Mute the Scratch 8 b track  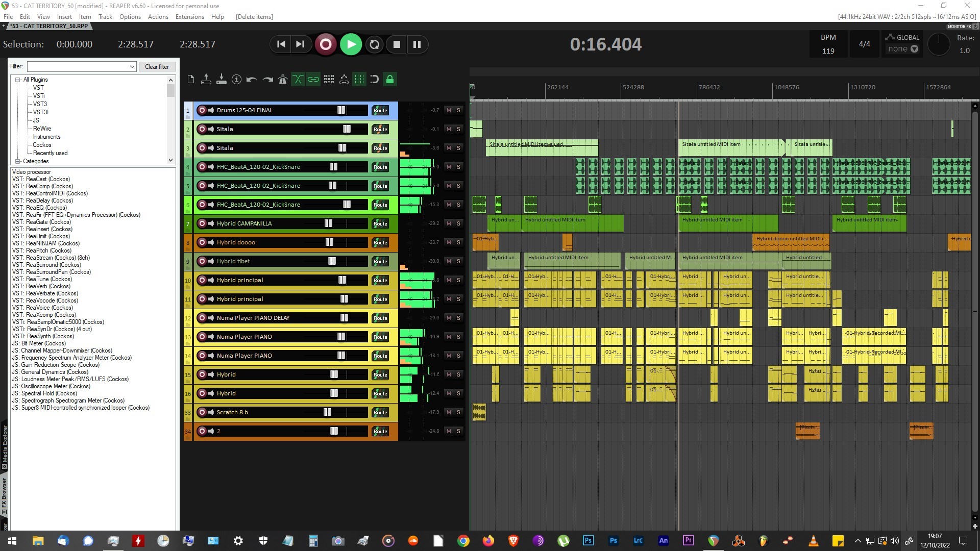[449, 412]
